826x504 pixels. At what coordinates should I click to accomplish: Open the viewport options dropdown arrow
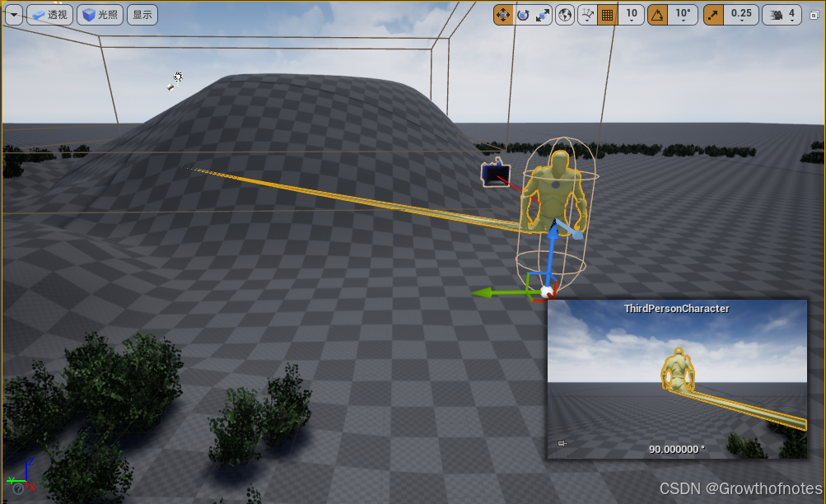(14, 15)
